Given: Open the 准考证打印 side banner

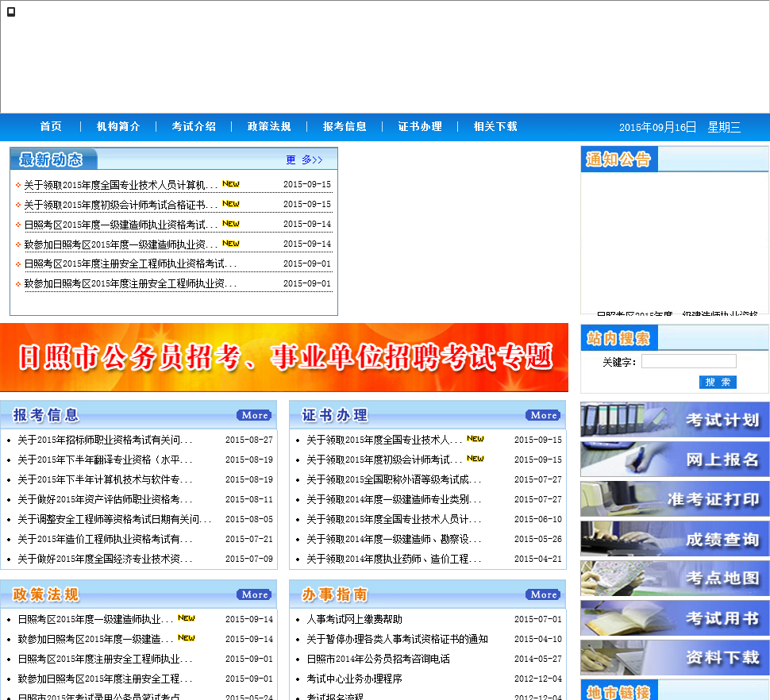Looking at the screenshot, I should (x=675, y=499).
